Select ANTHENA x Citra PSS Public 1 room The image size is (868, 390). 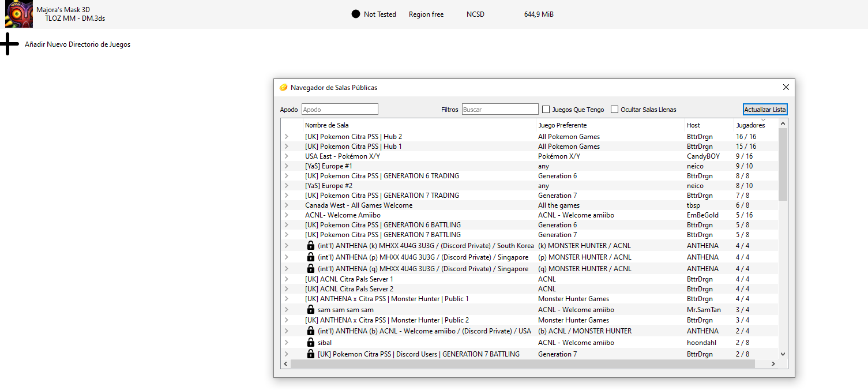coord(386,299)
